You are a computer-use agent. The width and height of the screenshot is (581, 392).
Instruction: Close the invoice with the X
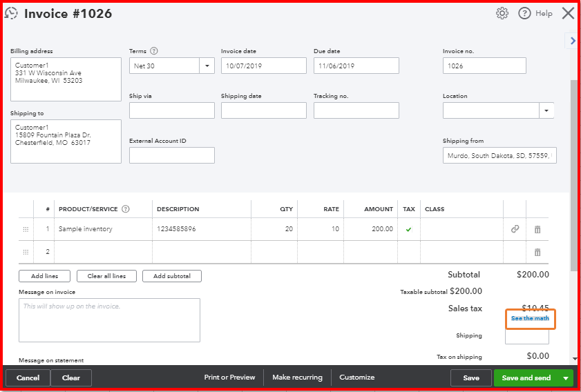568,13
